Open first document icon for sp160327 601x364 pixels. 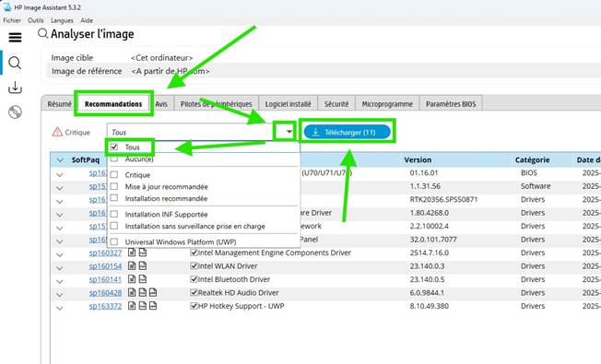(x=132, y=252)
